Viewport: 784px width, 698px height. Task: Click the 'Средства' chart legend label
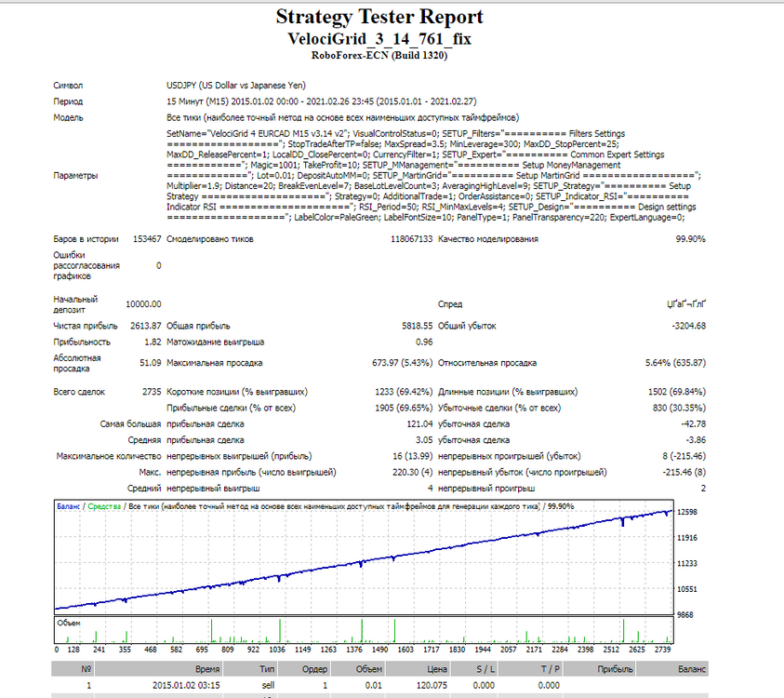click(x=104, y=506)
